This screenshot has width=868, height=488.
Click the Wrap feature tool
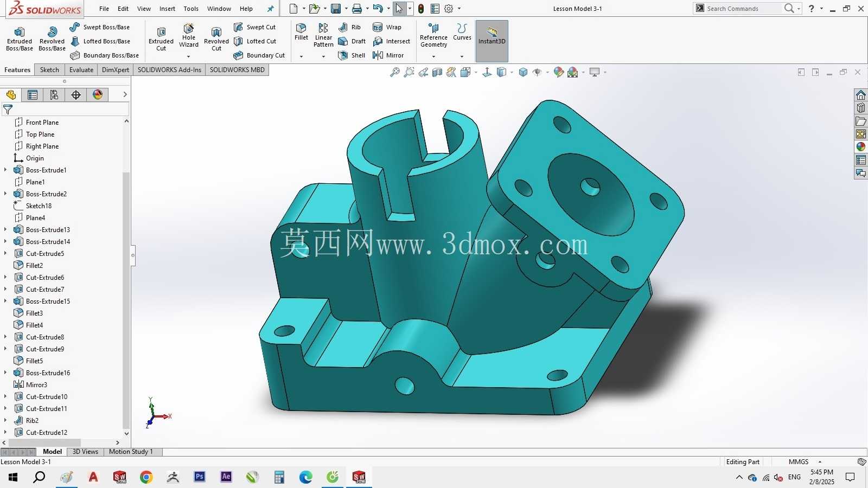[x=387, y=27]
